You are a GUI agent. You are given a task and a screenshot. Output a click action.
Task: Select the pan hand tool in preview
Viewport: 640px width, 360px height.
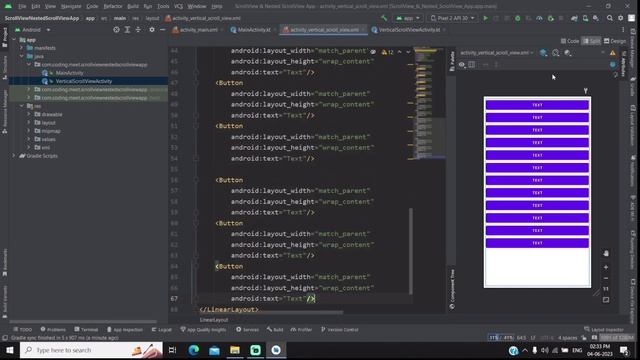(606, 253)
